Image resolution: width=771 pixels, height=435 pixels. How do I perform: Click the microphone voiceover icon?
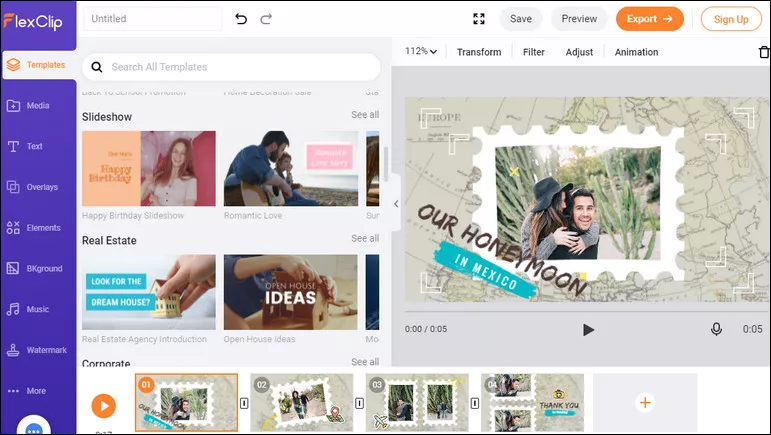tap(716, 329)
